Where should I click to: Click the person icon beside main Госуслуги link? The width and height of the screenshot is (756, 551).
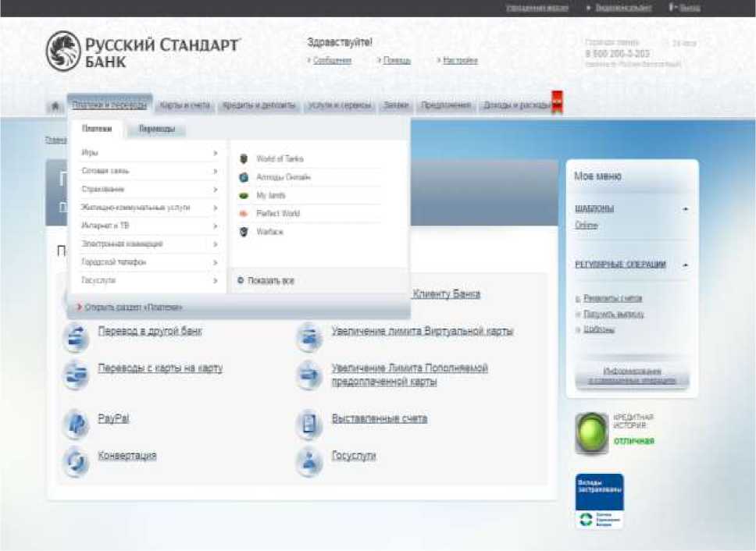[309, 461]
